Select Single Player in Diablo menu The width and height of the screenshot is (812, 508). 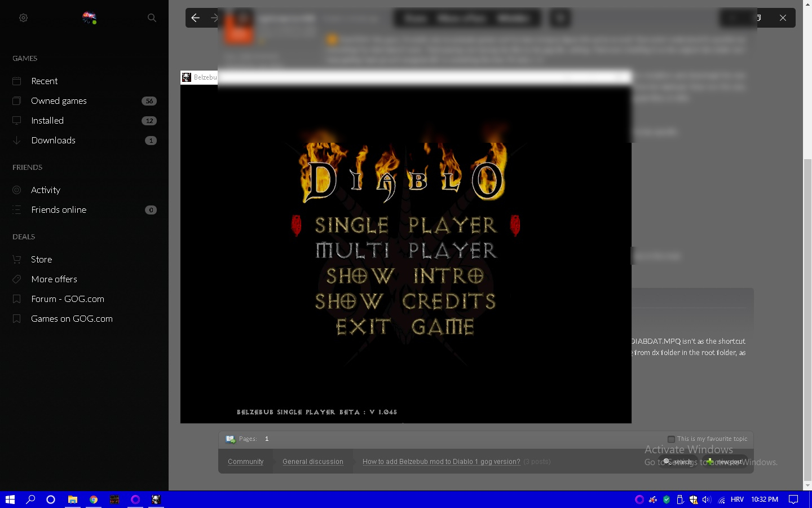coord(406,225)
